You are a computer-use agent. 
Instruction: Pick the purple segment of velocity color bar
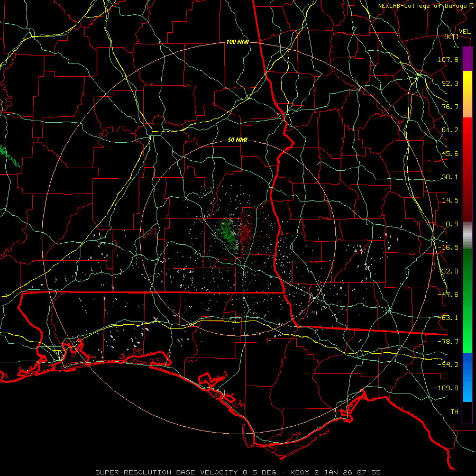coord(467,59)
